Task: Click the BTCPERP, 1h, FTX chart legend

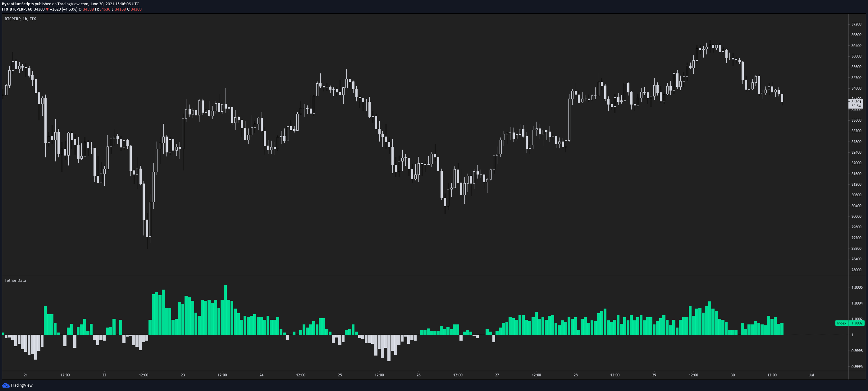Action: 20,19
